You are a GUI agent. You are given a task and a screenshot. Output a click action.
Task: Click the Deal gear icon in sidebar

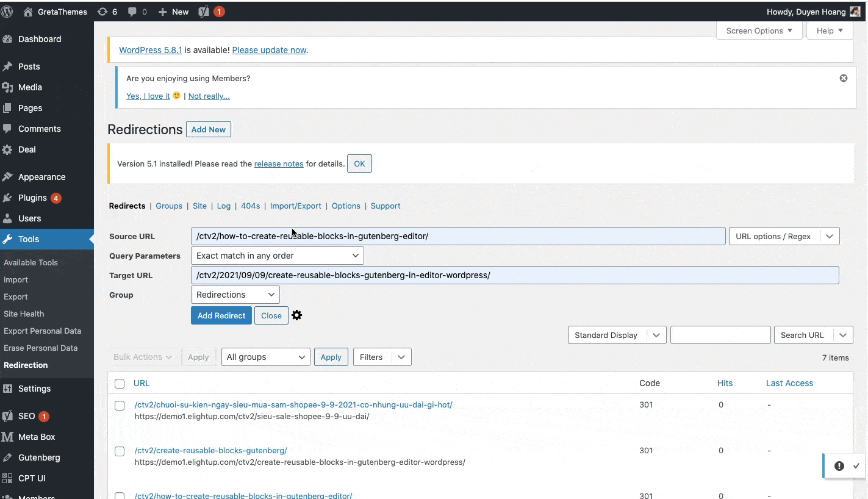click(x=8, y=149)
